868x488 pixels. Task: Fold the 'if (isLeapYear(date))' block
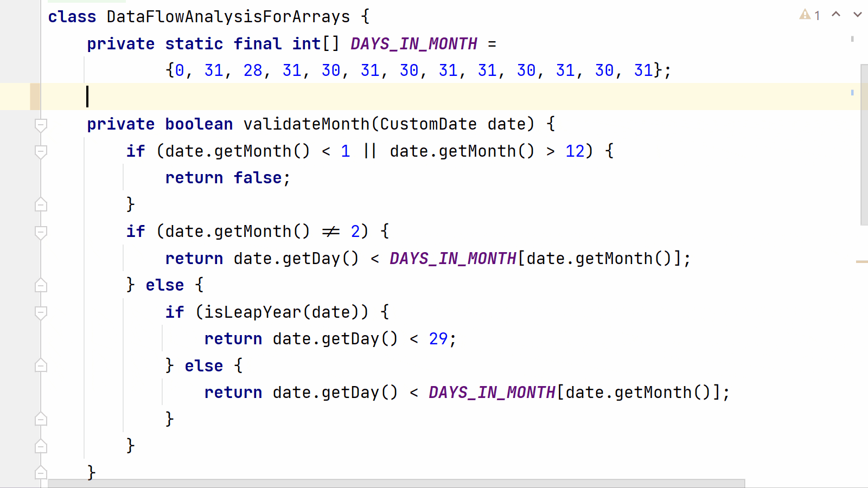41,312
